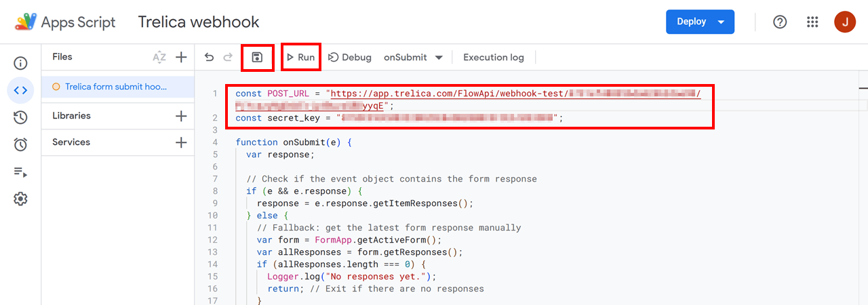Click the function onSubmit(e) line
Image resolution: width=868 pixels, height=305 pixels.
click(x=294, y=142)
